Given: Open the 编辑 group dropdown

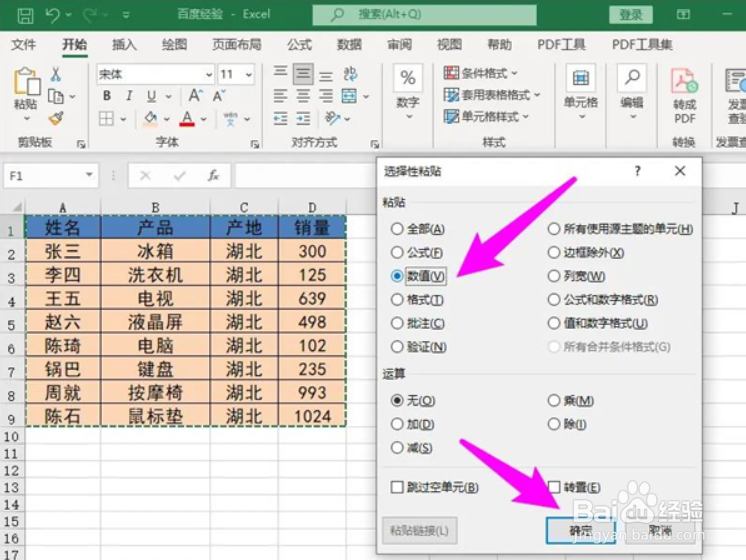Looking at the screenshot, I should pyautogui.click(x=632, y=117).
